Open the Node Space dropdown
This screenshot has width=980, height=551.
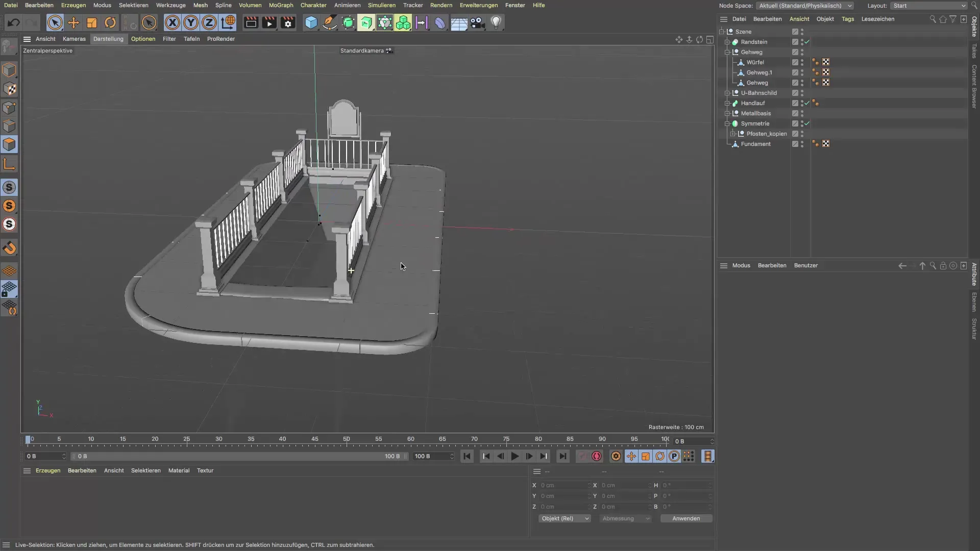click(x=805, y=6)
